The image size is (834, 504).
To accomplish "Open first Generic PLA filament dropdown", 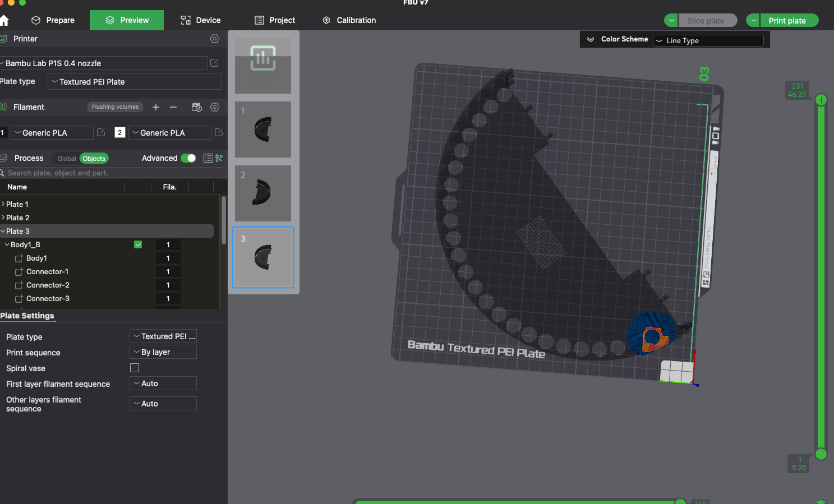I will pyautogui.click(x=52, y=132).
